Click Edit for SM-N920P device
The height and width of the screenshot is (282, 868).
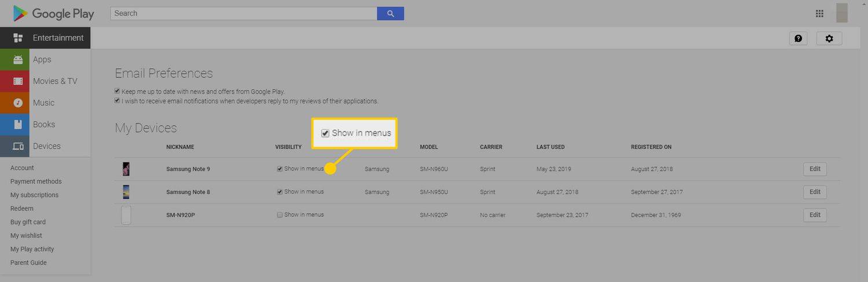point(815,215)
